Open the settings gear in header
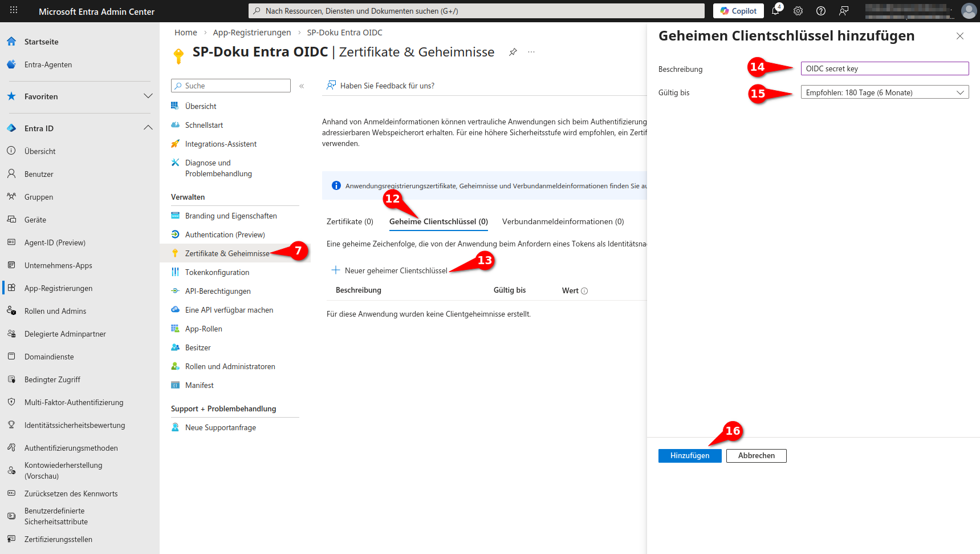Viewport: 980px width, 554px height. 798,11
